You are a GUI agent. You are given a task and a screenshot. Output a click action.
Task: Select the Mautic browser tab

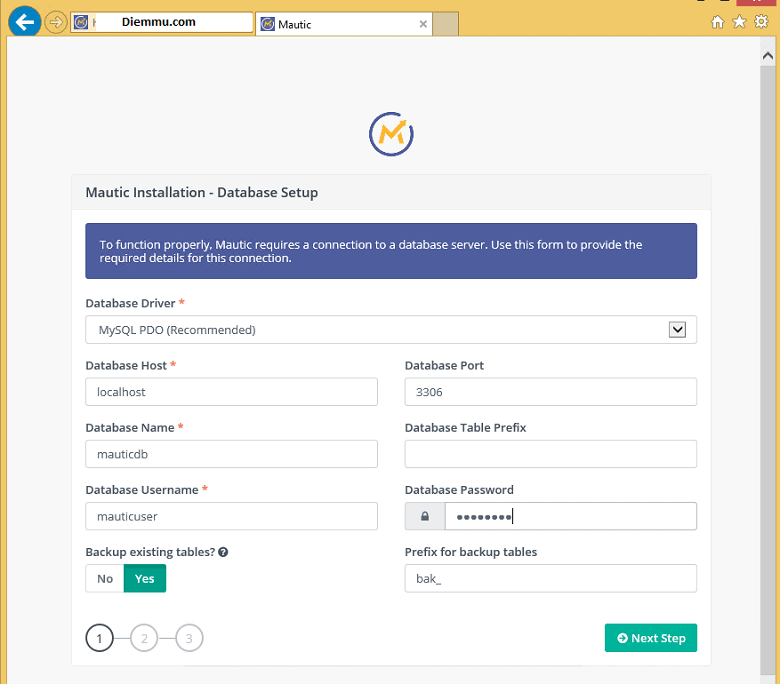(344, 24)
